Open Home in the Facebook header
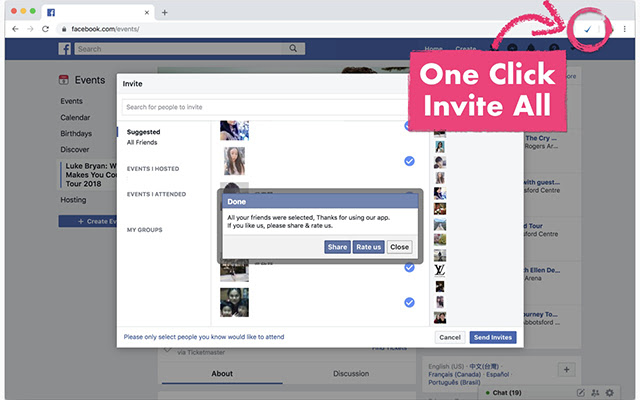The width and height of the screenshot is (640, 400). tap(433, 49)
